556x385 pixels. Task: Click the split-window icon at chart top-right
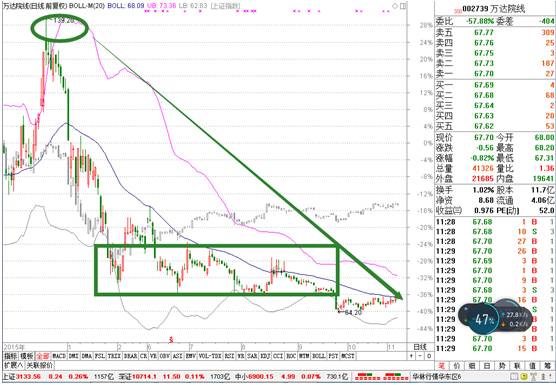(x=403, y=6)
